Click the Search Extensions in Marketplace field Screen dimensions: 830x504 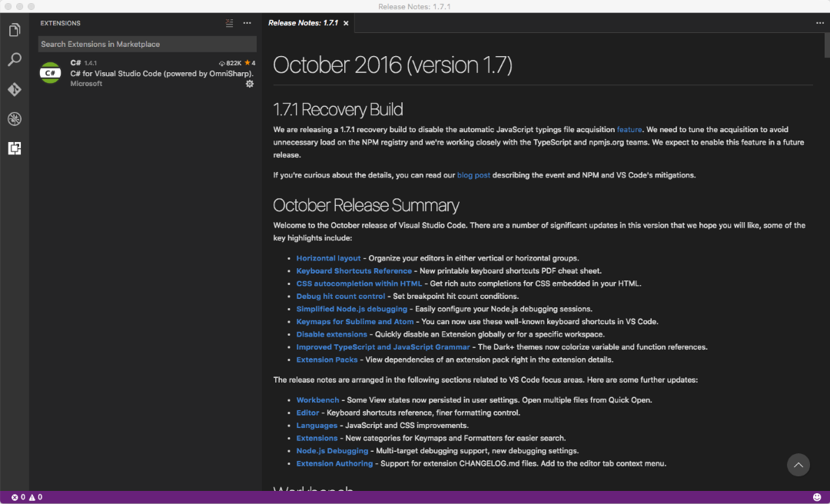147,44
